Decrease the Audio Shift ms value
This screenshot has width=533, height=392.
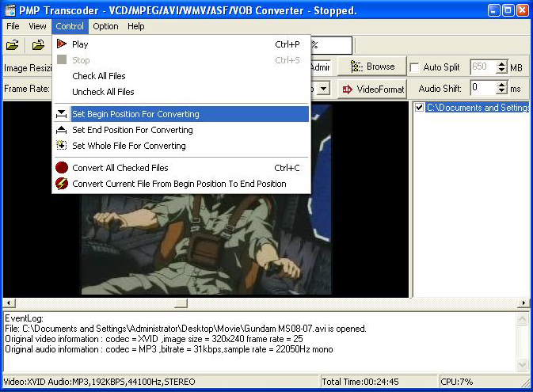coord(501,92)
